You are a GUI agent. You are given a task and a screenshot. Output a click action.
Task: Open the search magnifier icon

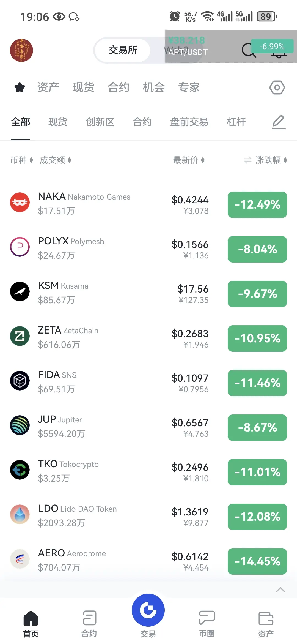(249, 50)
